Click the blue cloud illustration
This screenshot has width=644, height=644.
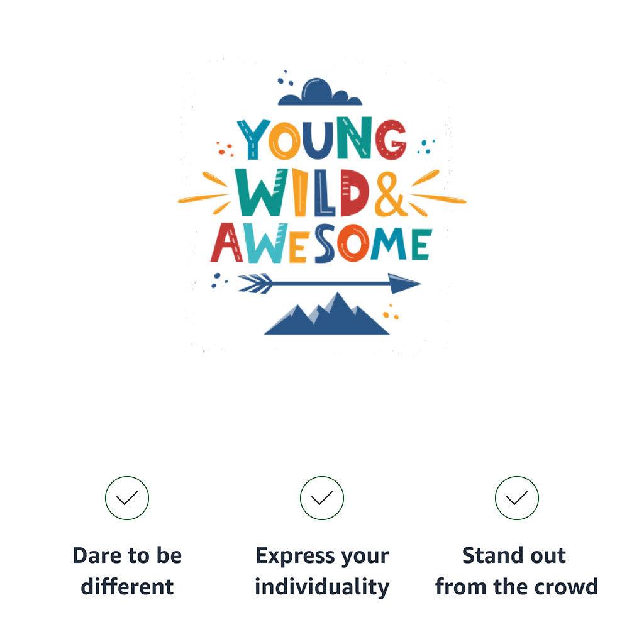[x=320, y=92]
